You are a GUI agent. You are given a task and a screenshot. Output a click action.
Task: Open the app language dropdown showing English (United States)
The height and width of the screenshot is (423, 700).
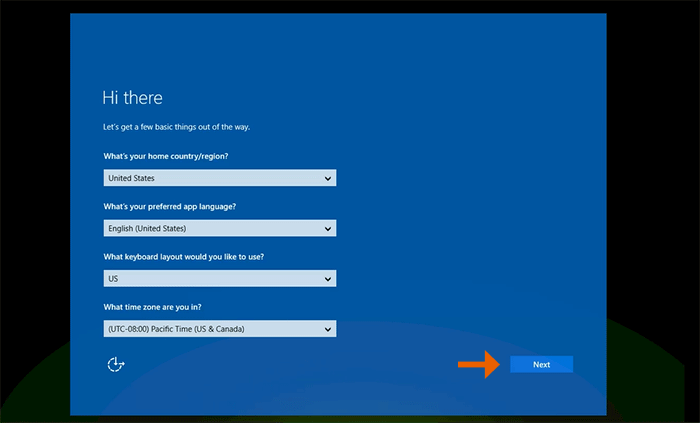click(220, 228)
